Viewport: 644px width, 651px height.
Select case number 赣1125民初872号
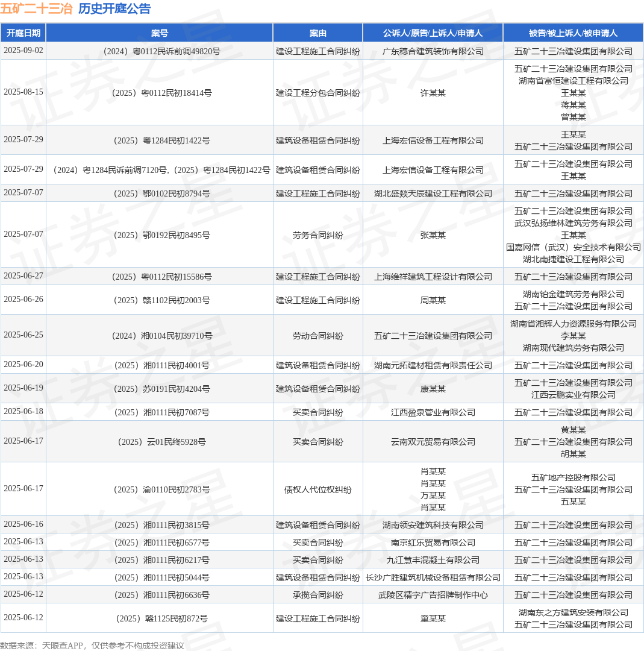162,619
